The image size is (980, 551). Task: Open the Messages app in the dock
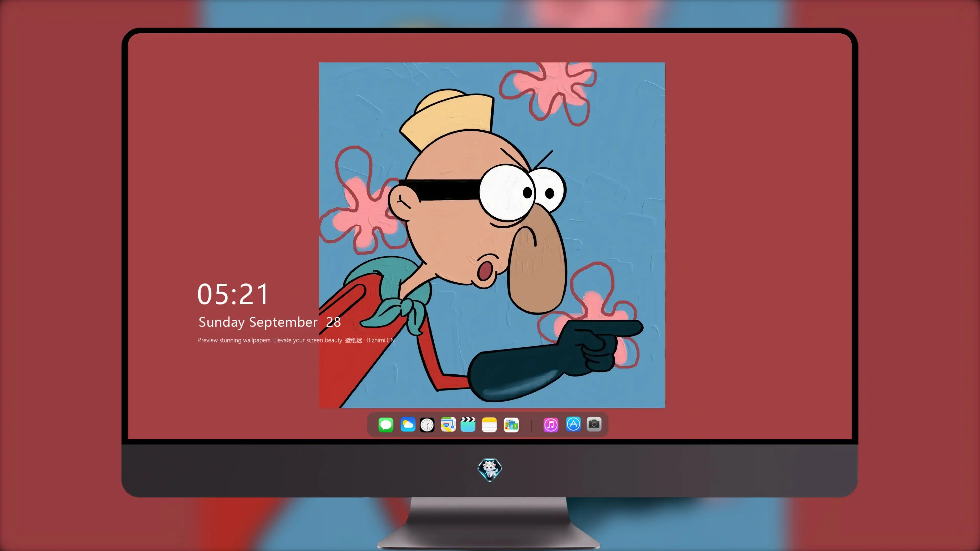386,425
